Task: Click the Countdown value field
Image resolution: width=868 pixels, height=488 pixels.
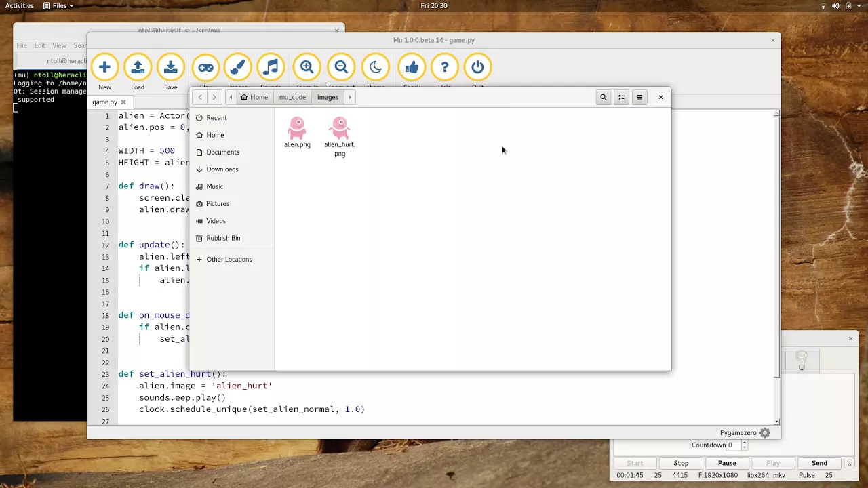Action: point(733,445)
